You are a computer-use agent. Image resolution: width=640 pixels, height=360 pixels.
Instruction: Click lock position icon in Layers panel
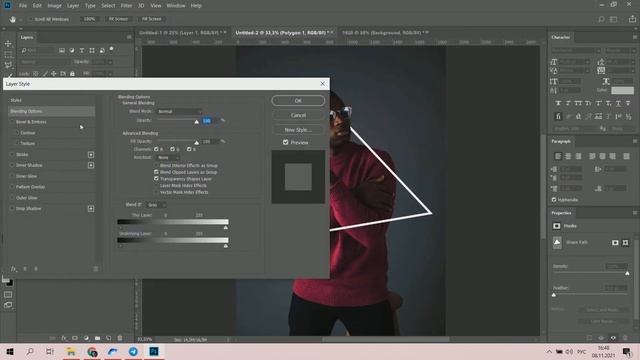click(x=53, y=74)
